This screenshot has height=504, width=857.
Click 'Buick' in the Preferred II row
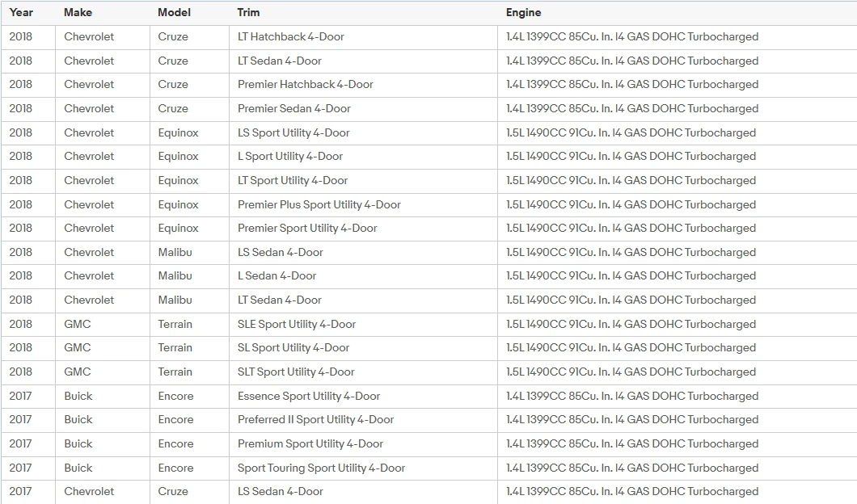click(x=78, y=420)
